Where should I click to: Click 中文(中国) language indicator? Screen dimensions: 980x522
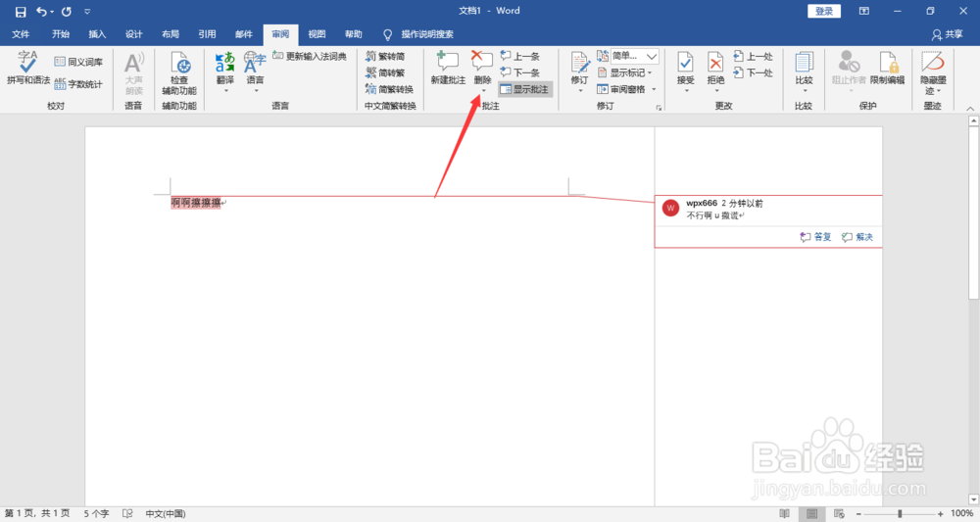click(166, 514)
